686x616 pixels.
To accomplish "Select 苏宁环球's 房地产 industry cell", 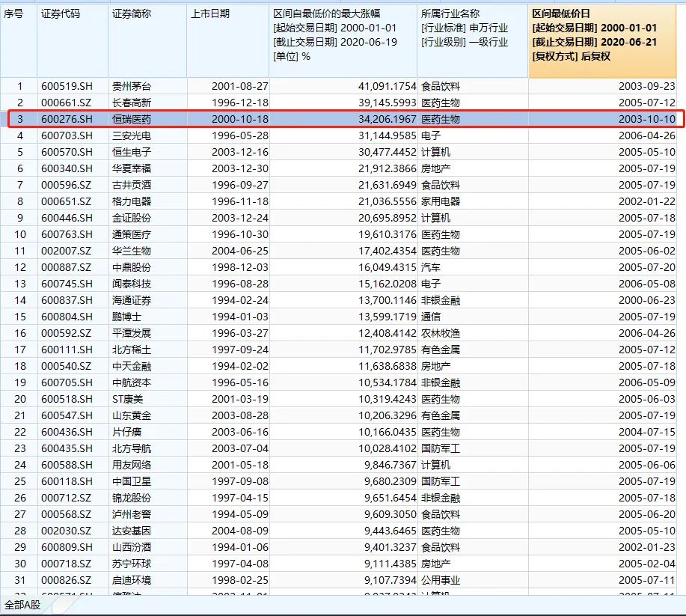I will tap(436, 564).
